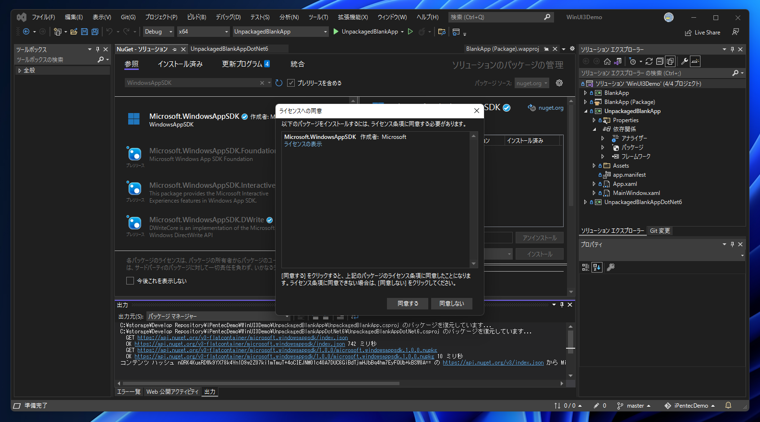Click the Solution Explorer Home icon
Image resolution: width=760 pixels, height=422 pixels.
pyautogui.click(x=607, y=62)
